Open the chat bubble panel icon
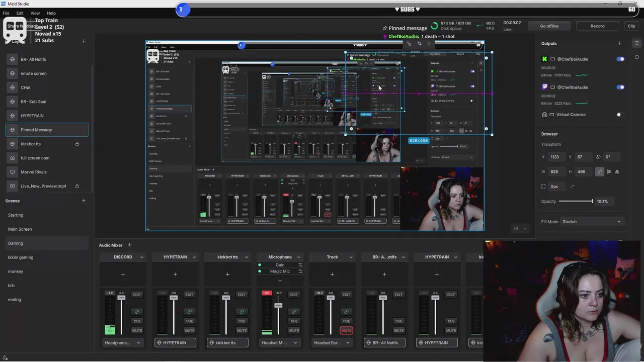This screenshot has height=362, width=644. (637, 57)
